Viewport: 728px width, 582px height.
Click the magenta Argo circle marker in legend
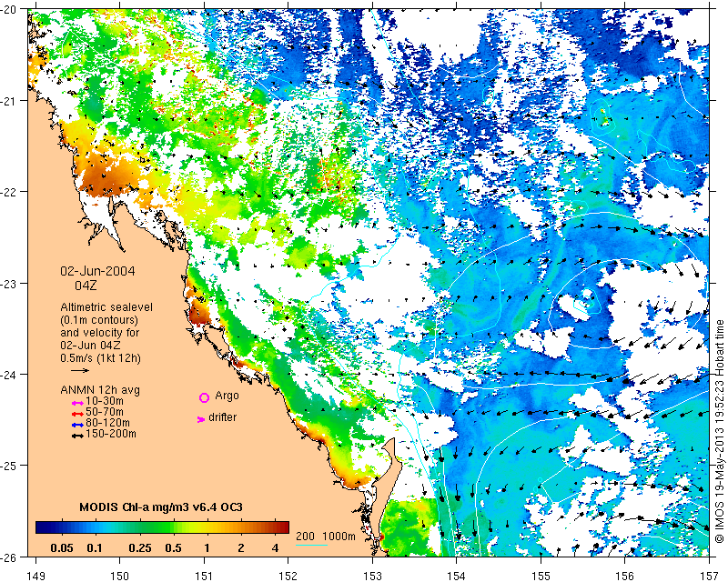point(204,397)
